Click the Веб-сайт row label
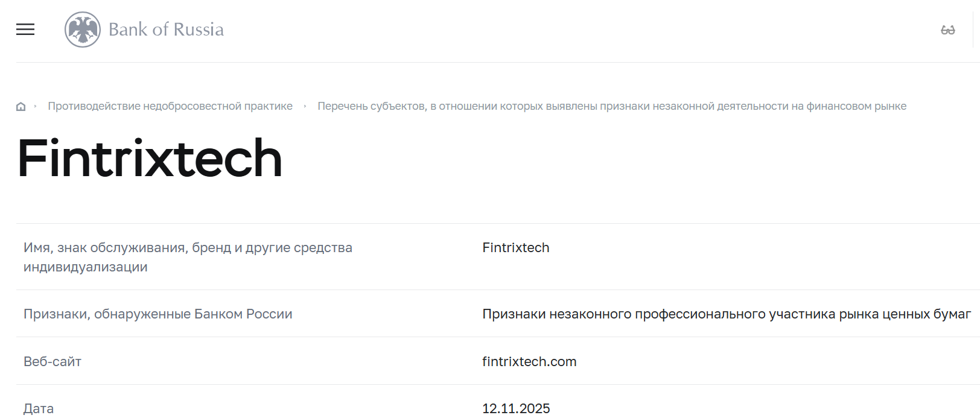 (x=52, y=362)
